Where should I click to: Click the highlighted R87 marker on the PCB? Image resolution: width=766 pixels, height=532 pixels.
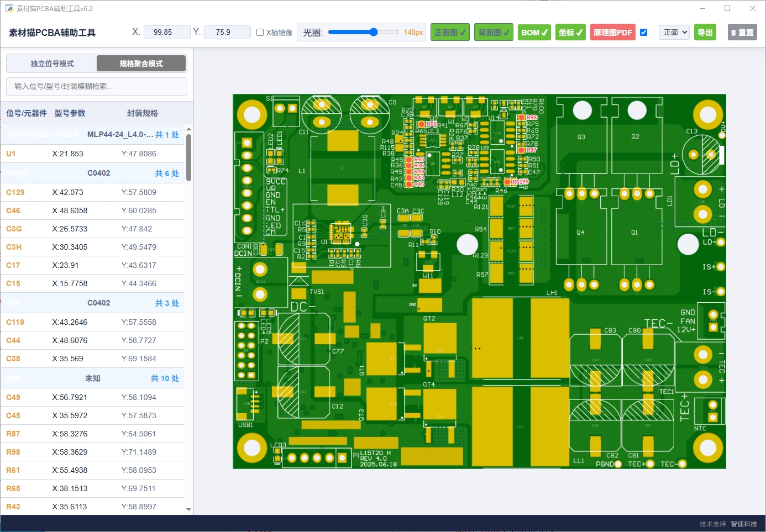pos(521,150)
